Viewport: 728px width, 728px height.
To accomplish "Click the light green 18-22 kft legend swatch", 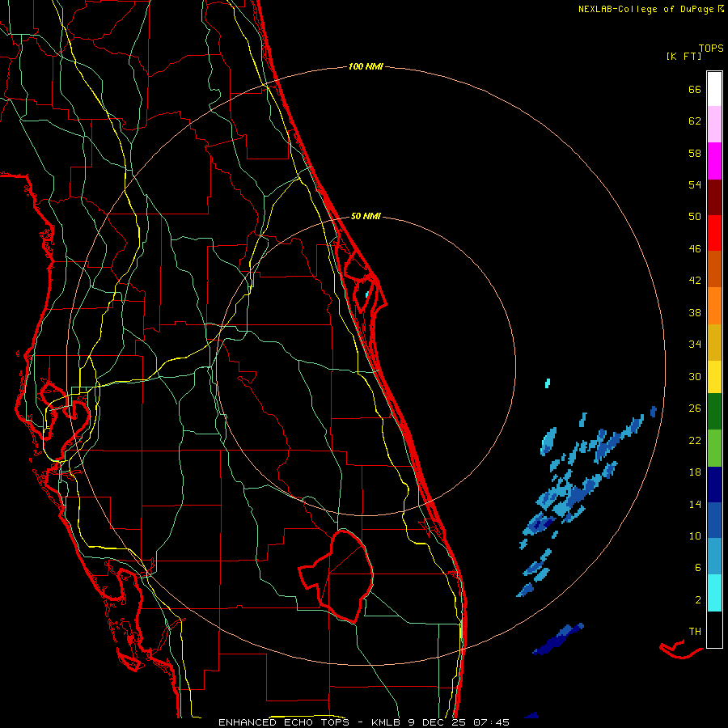I will (714, 448).
